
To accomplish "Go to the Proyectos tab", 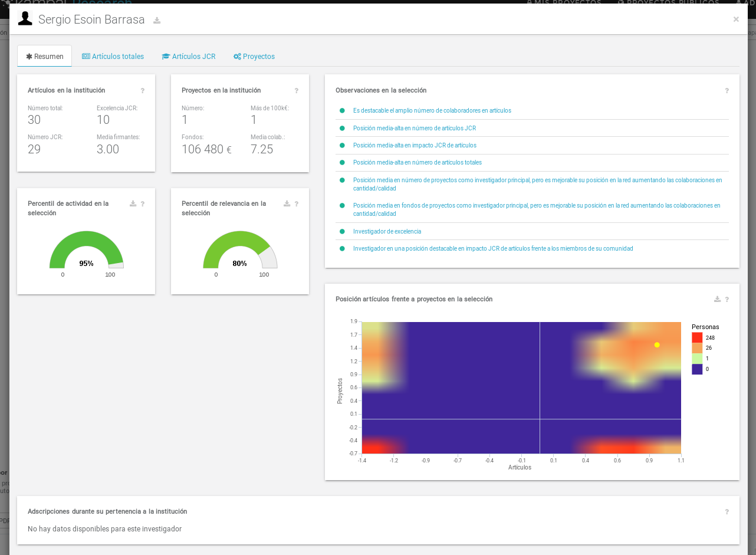I will [254, 57].
